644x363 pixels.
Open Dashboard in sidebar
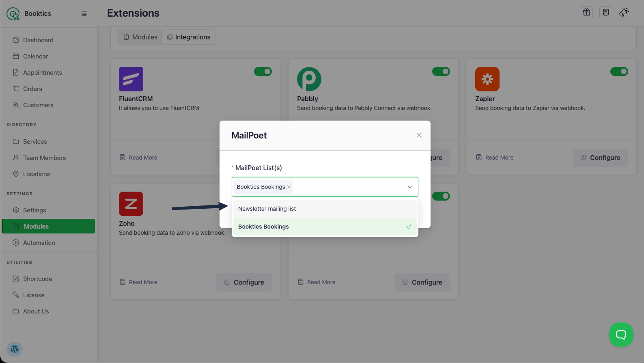tap(48, 40)
